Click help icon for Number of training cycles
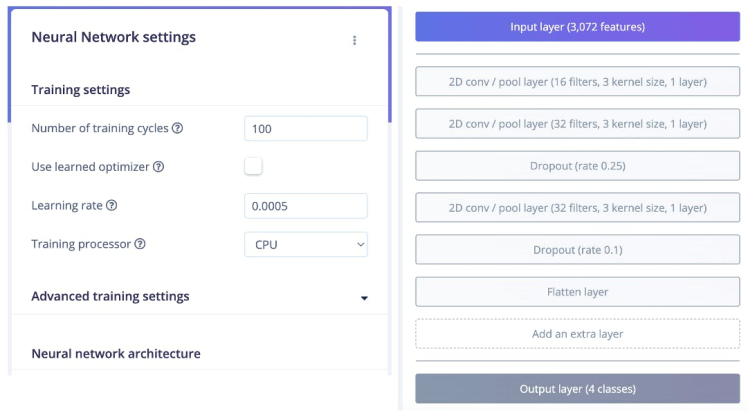Screen dimensions: 748x411 pos(177,128)
